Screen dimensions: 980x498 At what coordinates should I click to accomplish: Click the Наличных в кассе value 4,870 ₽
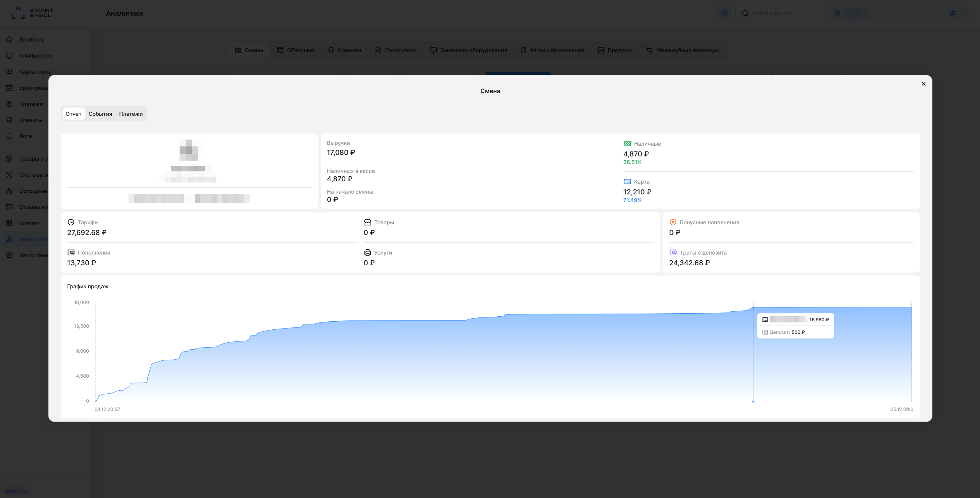pyautogui.click(x=340, y=179)
